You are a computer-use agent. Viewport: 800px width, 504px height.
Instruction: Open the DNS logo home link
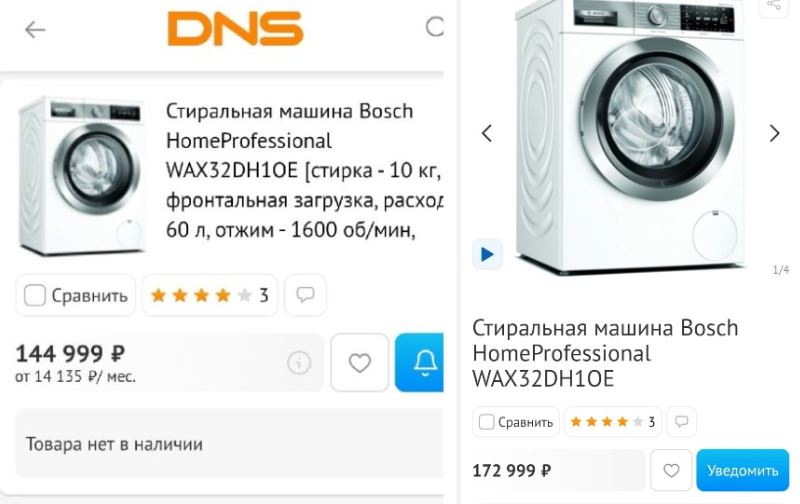pyautogui.click(x=235, y=29)
